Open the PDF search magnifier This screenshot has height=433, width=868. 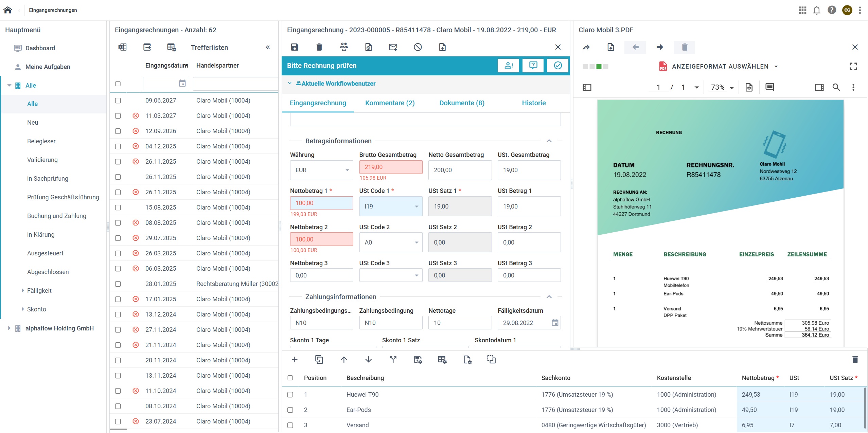tap(836, 87)
